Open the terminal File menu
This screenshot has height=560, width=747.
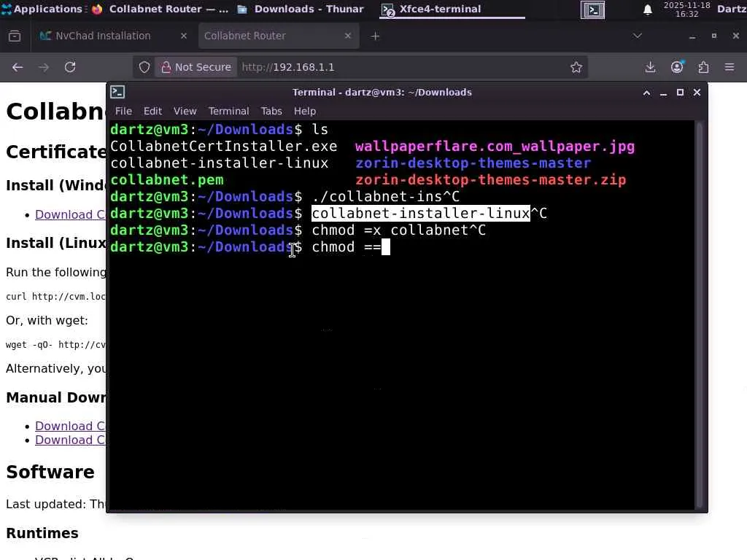pyautogui.click(x=123, y=111)
